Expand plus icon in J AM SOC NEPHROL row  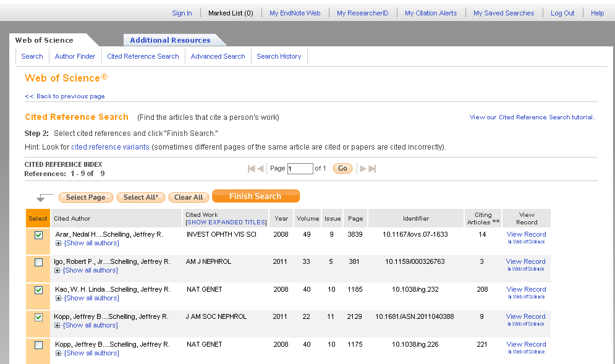click(x=57, y=325)
